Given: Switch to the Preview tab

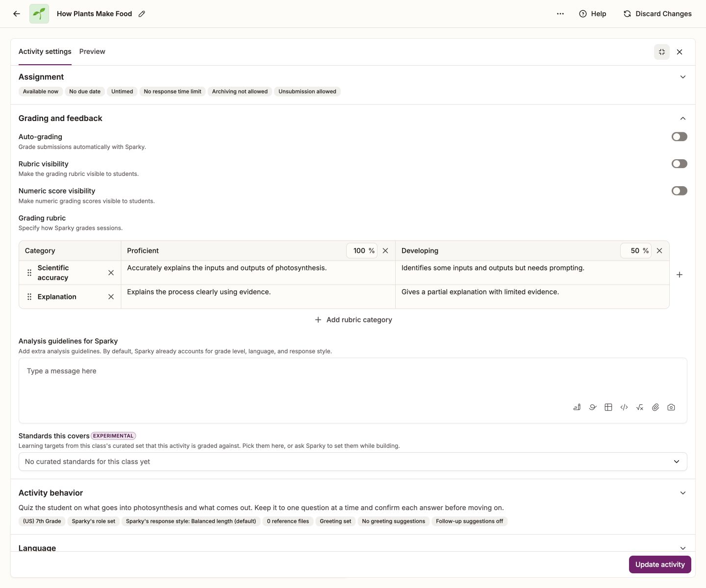Looking at the screenshot, I should [92, 51].
